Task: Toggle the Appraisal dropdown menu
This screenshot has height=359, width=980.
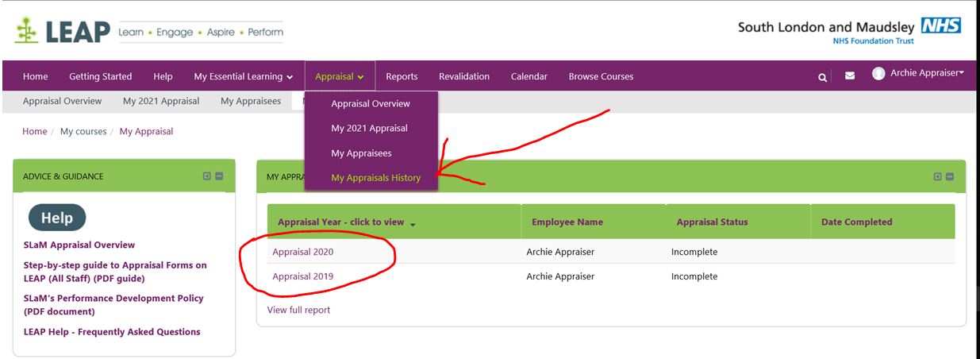Action: [340, 76]
